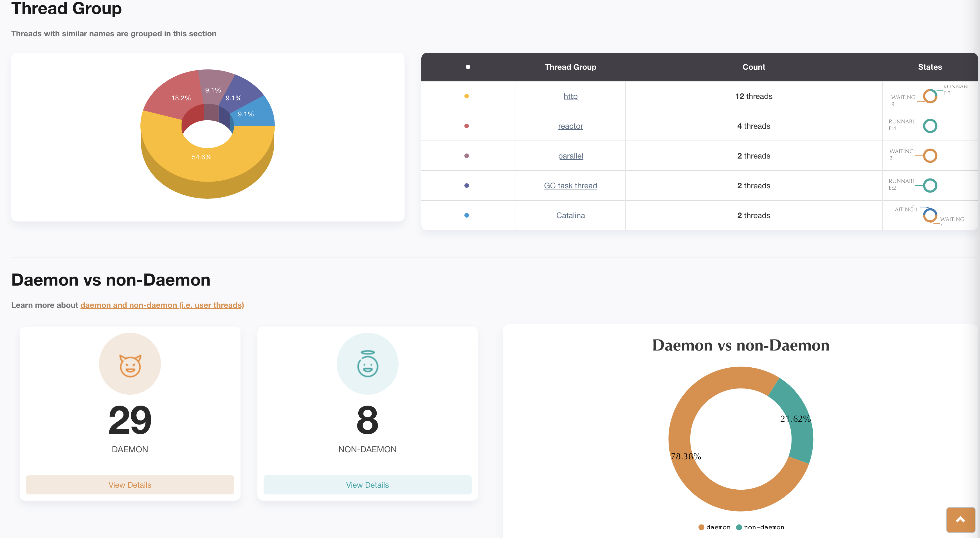Open the http thread group link
The height and width of the screenshot is (538, 980).
(570, 96)
